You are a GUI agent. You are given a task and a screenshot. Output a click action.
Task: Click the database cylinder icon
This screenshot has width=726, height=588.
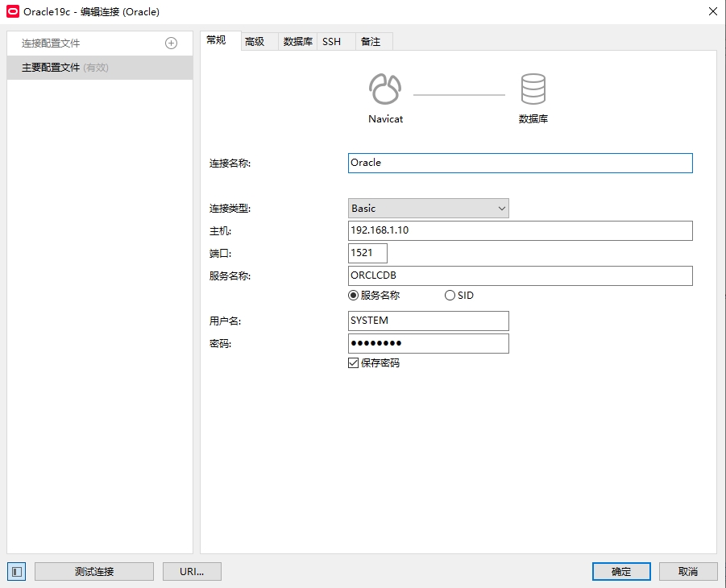(533, 89)
